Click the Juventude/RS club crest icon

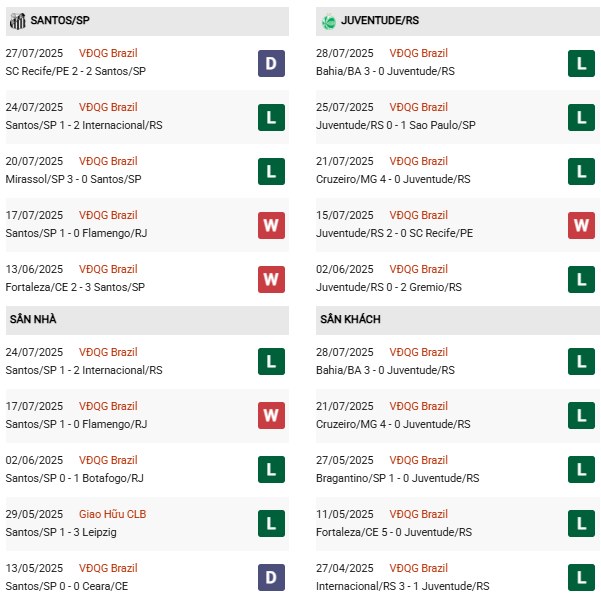(328, 20)
